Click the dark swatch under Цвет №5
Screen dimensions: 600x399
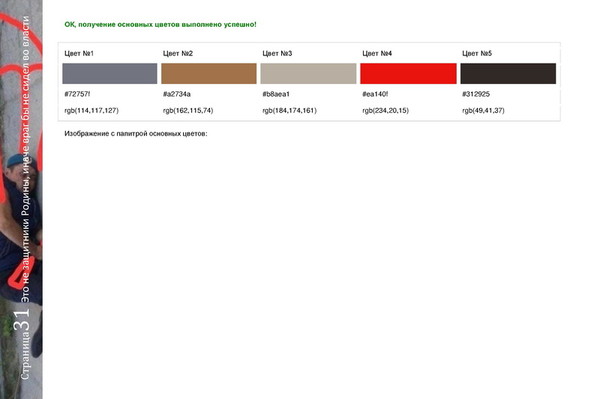click(508, 73)
